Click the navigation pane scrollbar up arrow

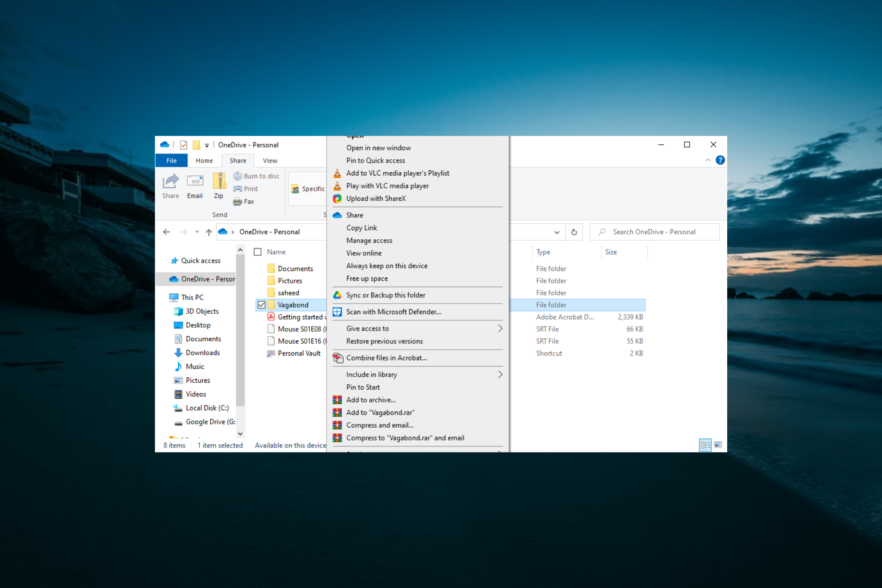point(240,249)
